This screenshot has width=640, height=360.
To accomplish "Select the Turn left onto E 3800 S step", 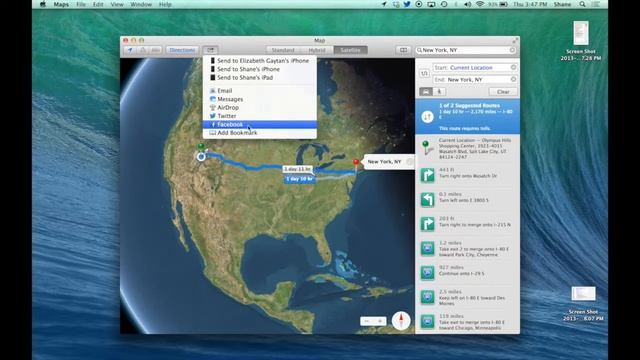I will pos(467,199).
